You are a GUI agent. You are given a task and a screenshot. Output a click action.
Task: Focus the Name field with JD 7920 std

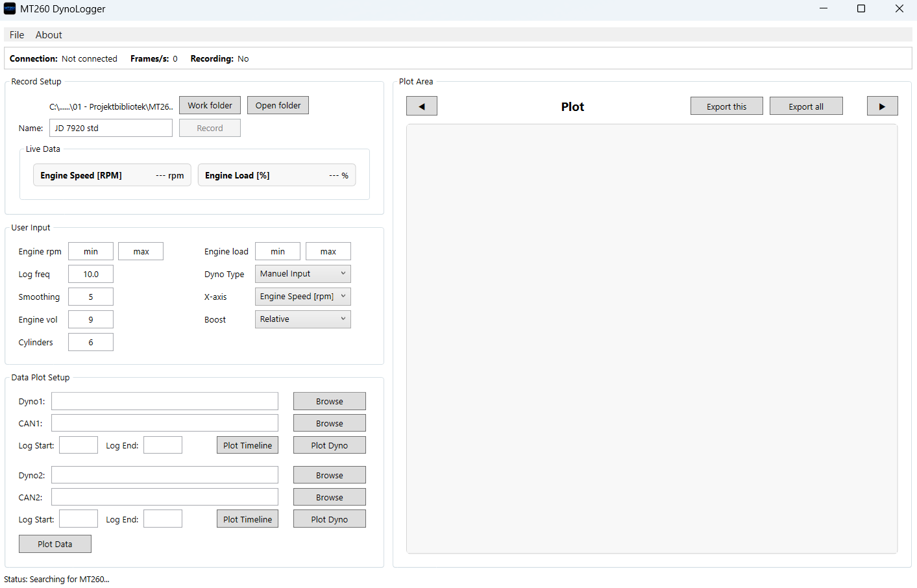[x=111, y=128]
